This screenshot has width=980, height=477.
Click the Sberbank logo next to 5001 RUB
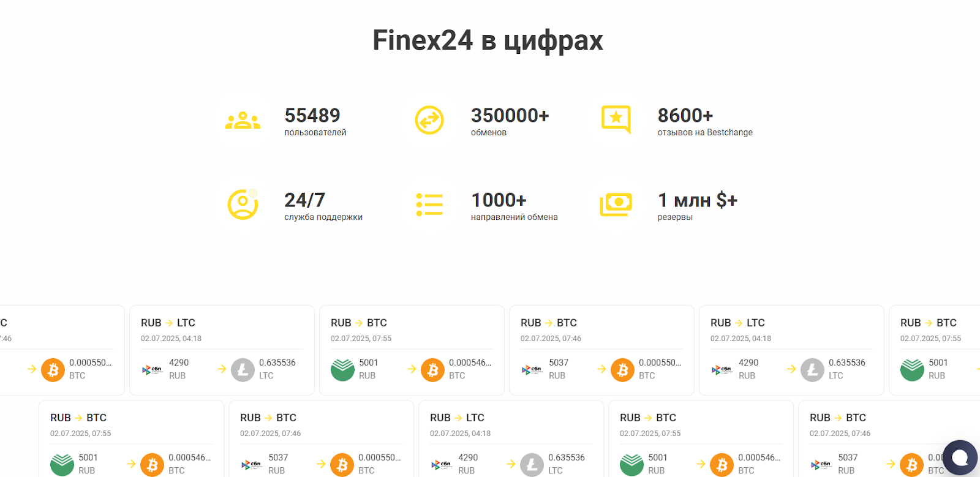[x=343, y=369]
